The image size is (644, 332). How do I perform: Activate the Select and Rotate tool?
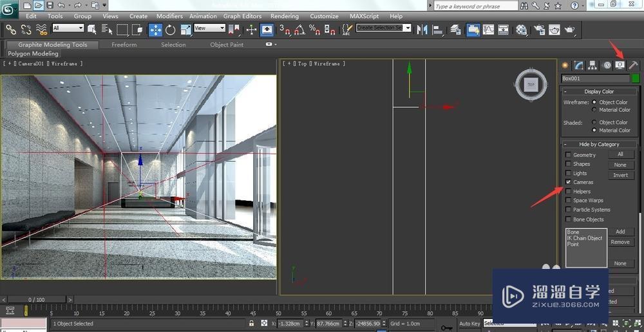click(x=171, y=29)
